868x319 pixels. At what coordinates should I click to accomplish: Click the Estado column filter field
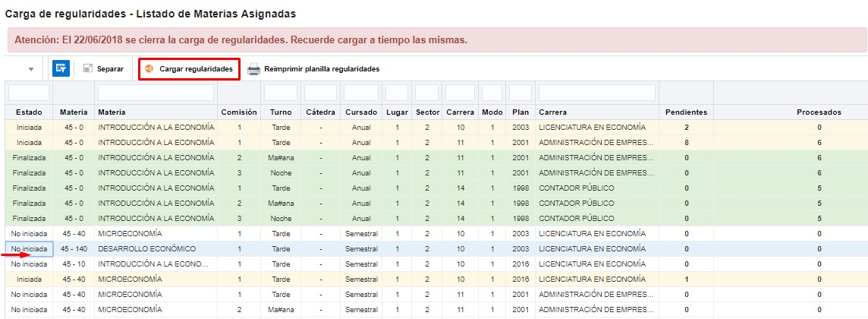(x=29, y=93)
